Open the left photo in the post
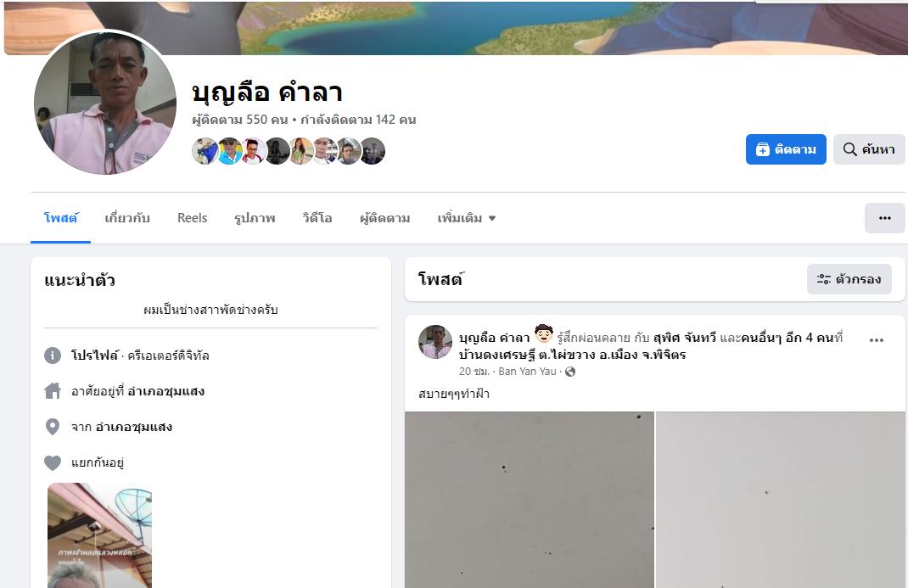This screenshot has width=908, height=588. pyautogui.click(x=530, y=500)
